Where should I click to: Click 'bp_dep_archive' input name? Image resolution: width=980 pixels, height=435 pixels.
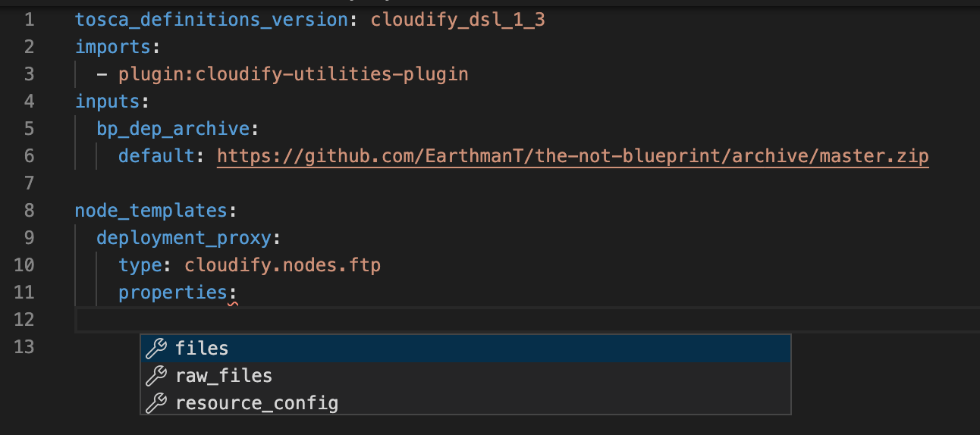click(x=172, y=129)
